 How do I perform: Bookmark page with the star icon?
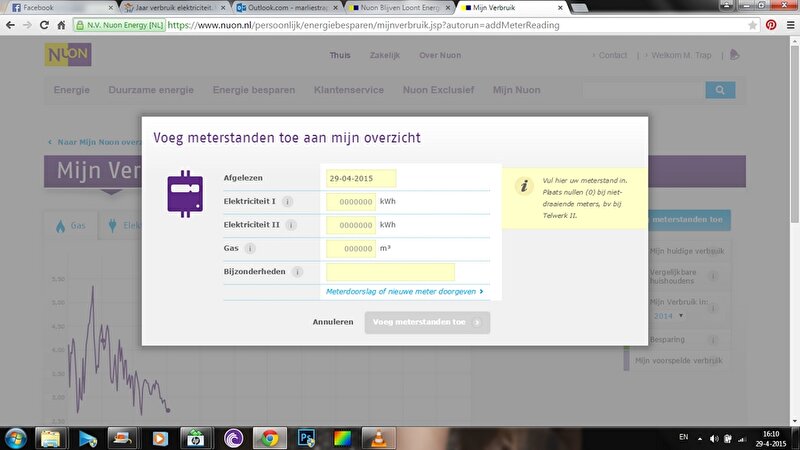click(752, 25)
